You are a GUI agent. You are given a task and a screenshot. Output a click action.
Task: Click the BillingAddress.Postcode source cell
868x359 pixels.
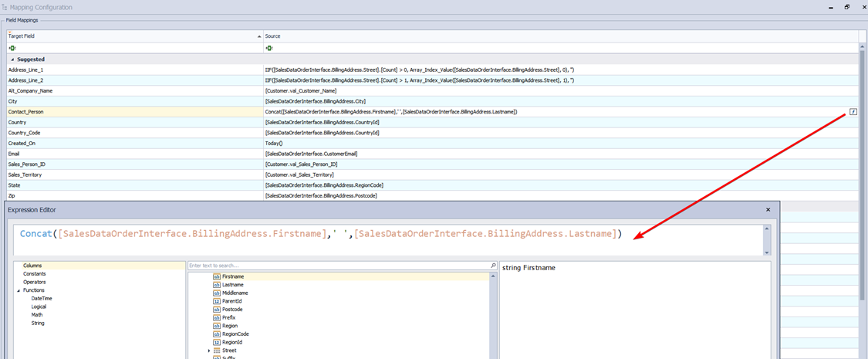tap(560, 195)
